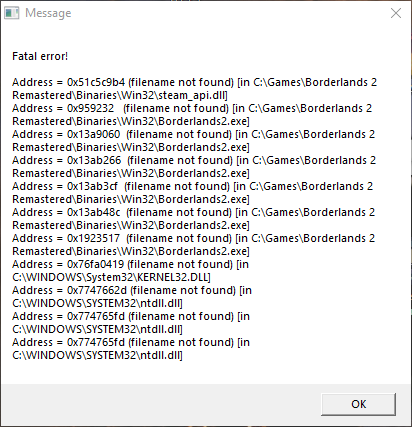This screenshot has width=412, height=427.
Task: Select the address 0x76fa0419 line
Action: pos(131,264)
